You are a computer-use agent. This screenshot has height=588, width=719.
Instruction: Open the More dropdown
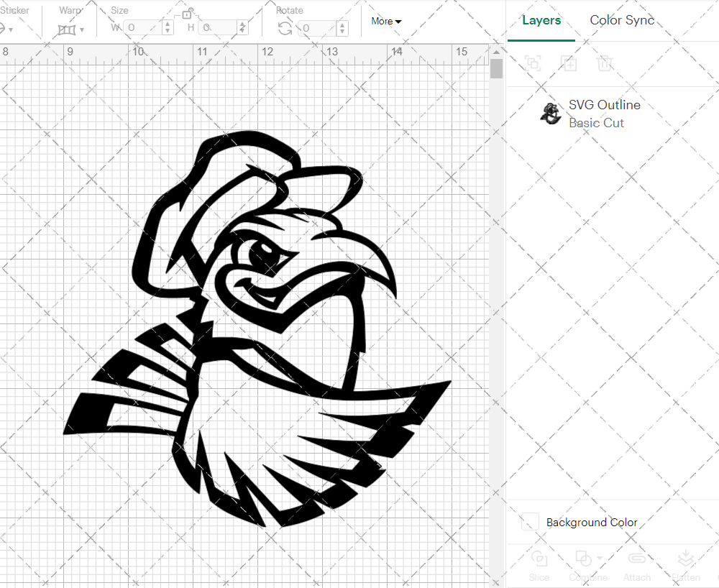tap(386, 21)
